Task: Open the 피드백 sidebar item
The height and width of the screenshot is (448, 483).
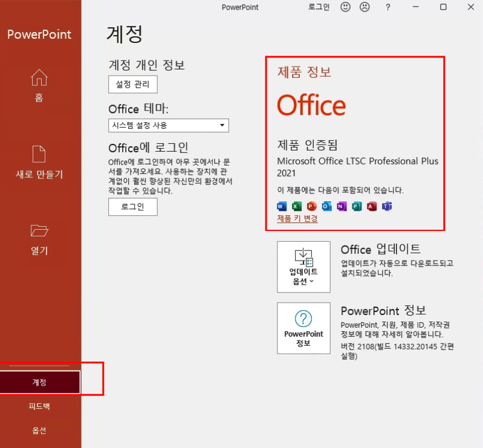Action: 39,406
